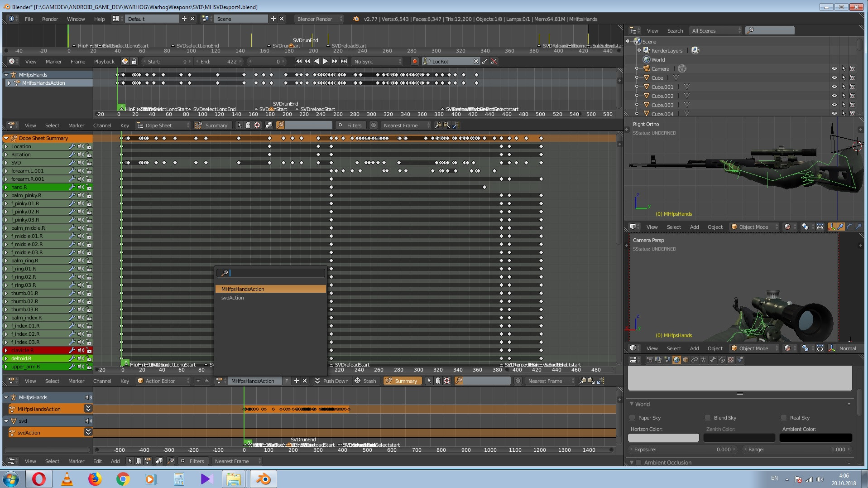Pick the Zenith Color swatch
Viewport: 868px width, 488px height.
[739, 438]
